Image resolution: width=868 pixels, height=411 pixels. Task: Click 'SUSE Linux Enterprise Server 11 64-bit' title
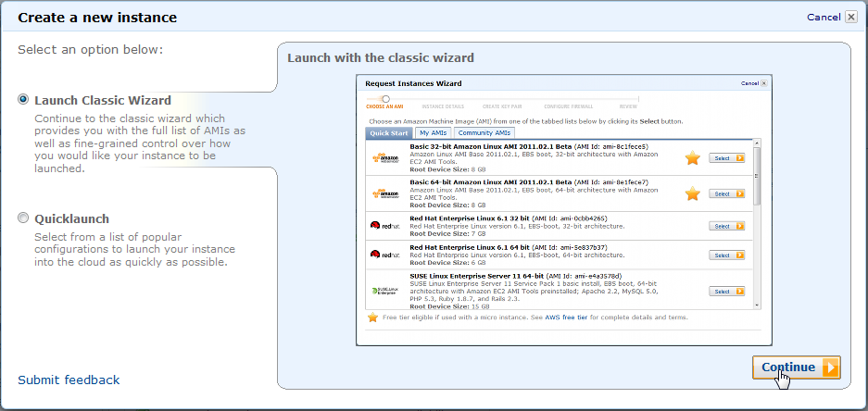(477, 276)
